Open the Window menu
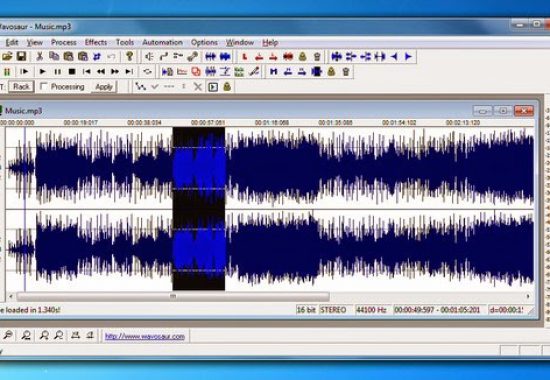This screenshot has width=550, height=380. pos(240,42)
